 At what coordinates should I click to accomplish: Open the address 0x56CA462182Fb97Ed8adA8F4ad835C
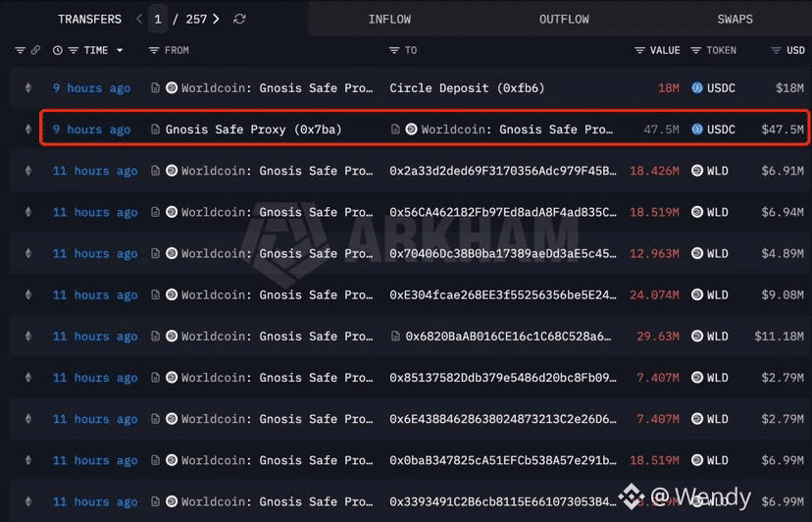(503, 212)
